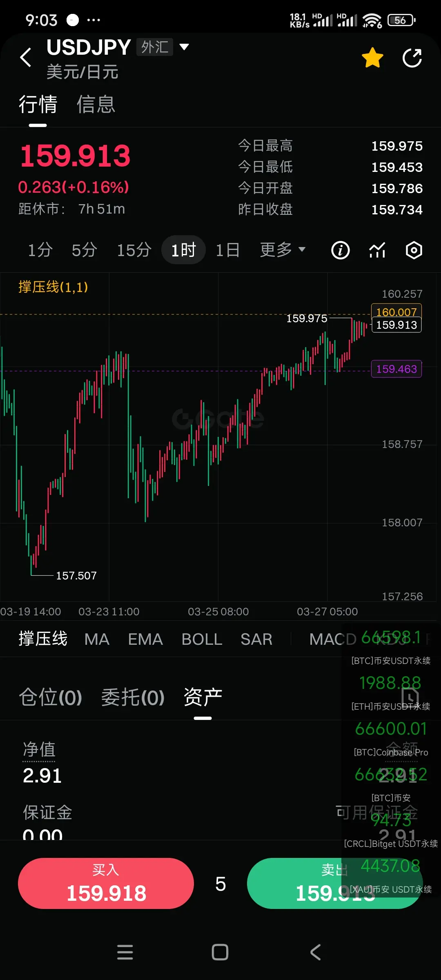441x980 pixels.
Task: Open Android recent apps menu button
Action: click(125, 952)
